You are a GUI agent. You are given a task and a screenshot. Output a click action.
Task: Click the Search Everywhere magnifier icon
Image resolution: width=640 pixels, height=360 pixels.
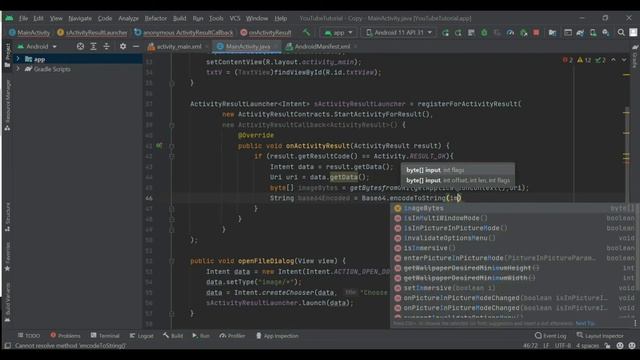click(621, 33)
